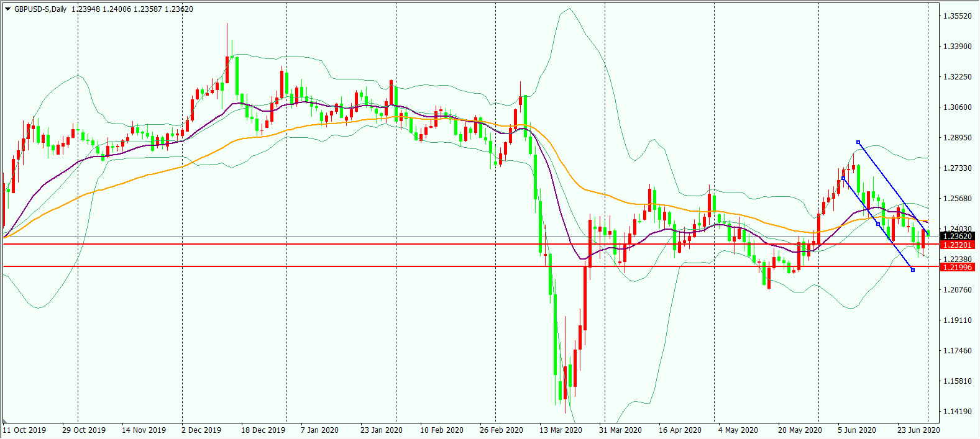Click the 1.25680 price scale label
The width and height of the screenshot is (980, 439).
(958, 198)
